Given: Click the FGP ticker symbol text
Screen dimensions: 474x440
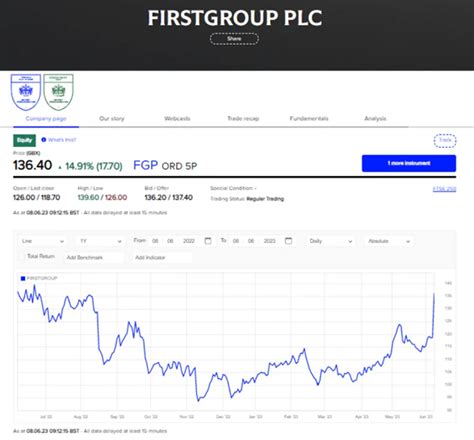Looking at the screenshot, I should pyautogui.click(x=145, y=165).
